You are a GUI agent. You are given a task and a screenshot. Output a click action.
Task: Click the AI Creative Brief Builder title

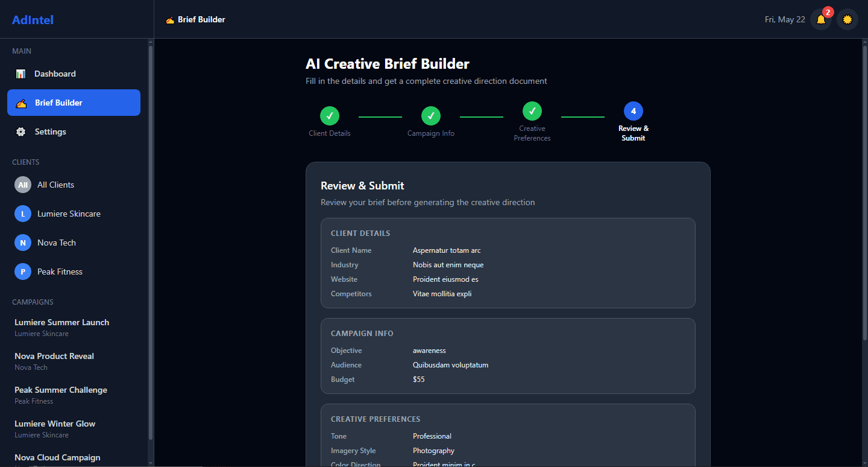point(388,64)
